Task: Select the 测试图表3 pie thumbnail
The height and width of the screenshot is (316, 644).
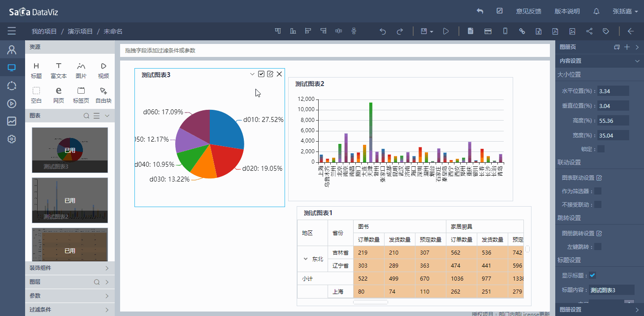Action: (70, 150)
